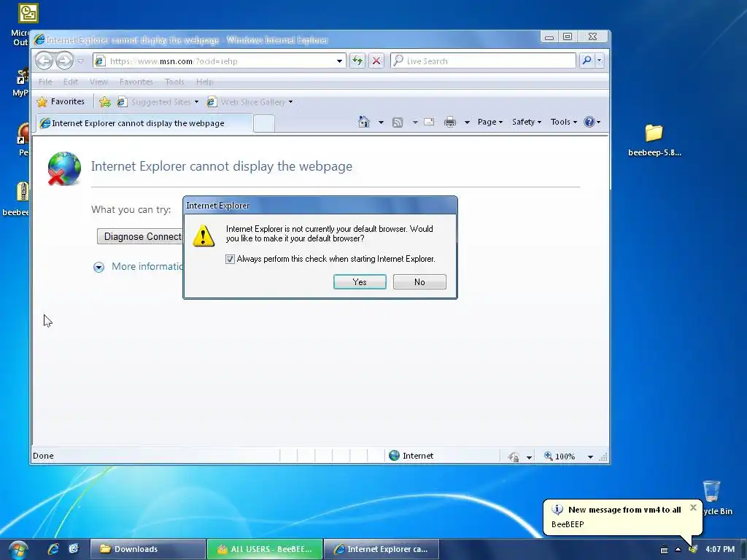Click into the address bar URL field
The width and height of the screenshot is (747, 560).
click(220, 61)
